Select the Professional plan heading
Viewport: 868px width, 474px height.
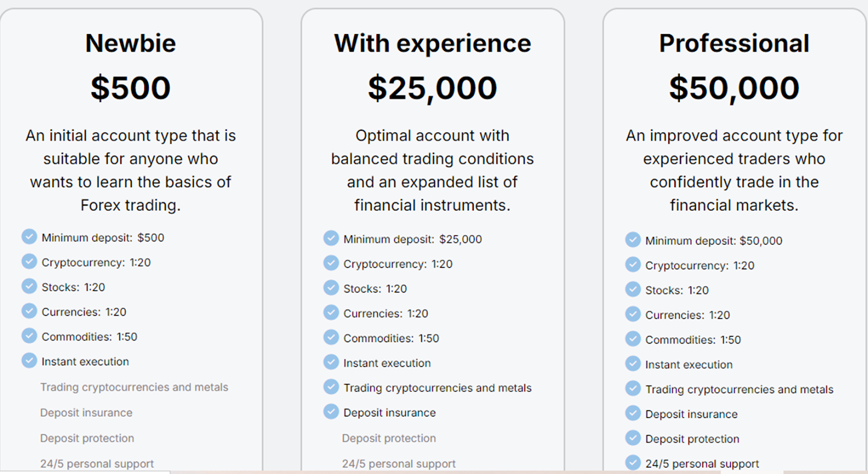point(734,43)
